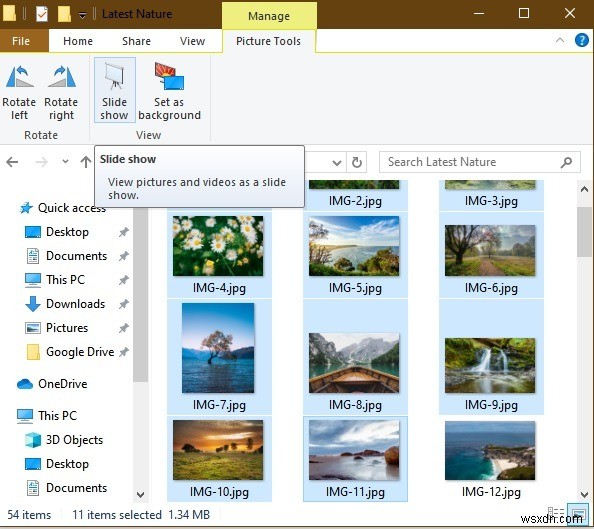Click file list scroll up arrow
594x529 pixels.
[x=584, y=189]
